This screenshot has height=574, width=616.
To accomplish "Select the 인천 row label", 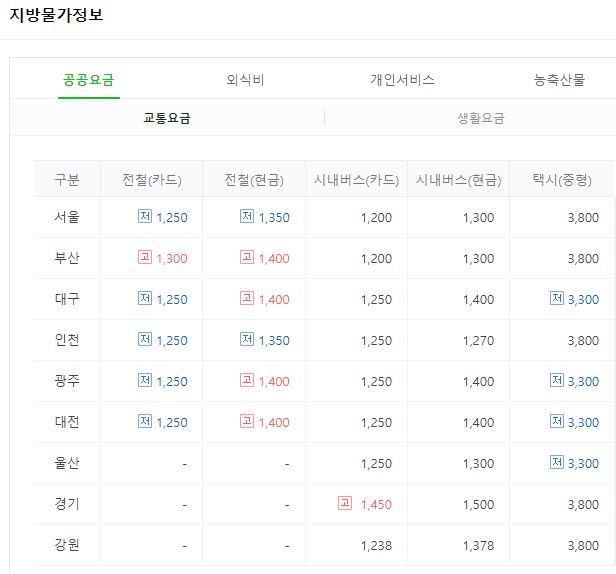I will tap(67, 340).
